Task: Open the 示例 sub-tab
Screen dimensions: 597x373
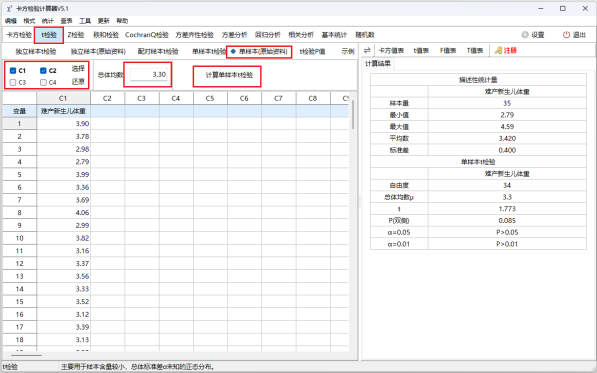Action: coord(348,51)
